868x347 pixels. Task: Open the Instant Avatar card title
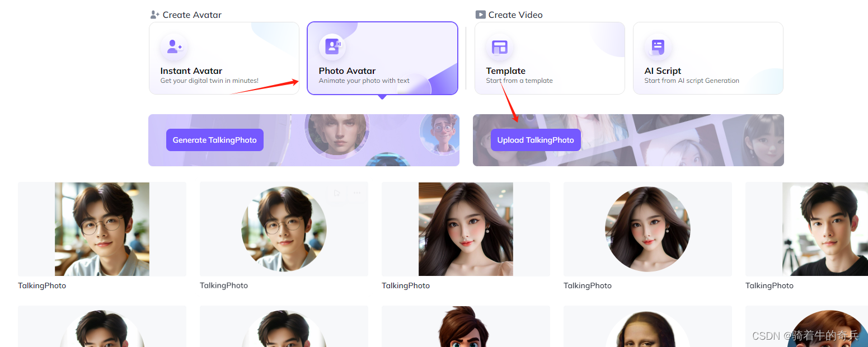coord(191,71)
